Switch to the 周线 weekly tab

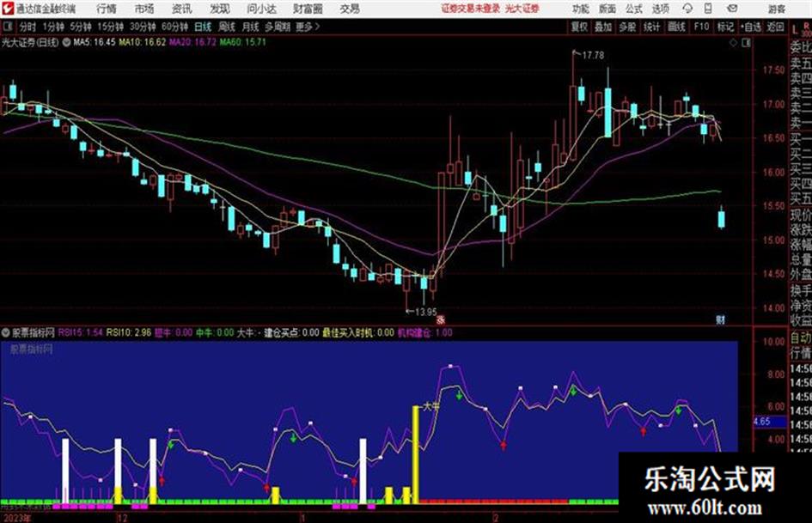click(x=227, y=27)
